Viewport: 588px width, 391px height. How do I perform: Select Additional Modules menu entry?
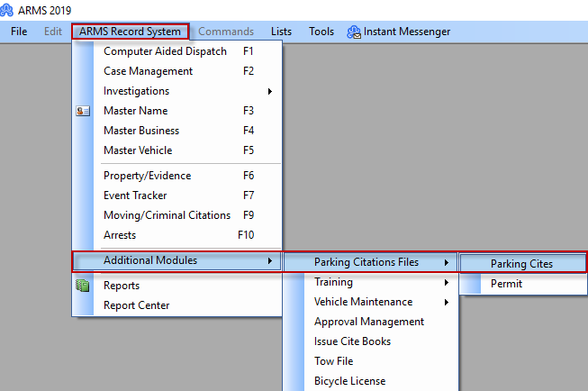point(177,260)
